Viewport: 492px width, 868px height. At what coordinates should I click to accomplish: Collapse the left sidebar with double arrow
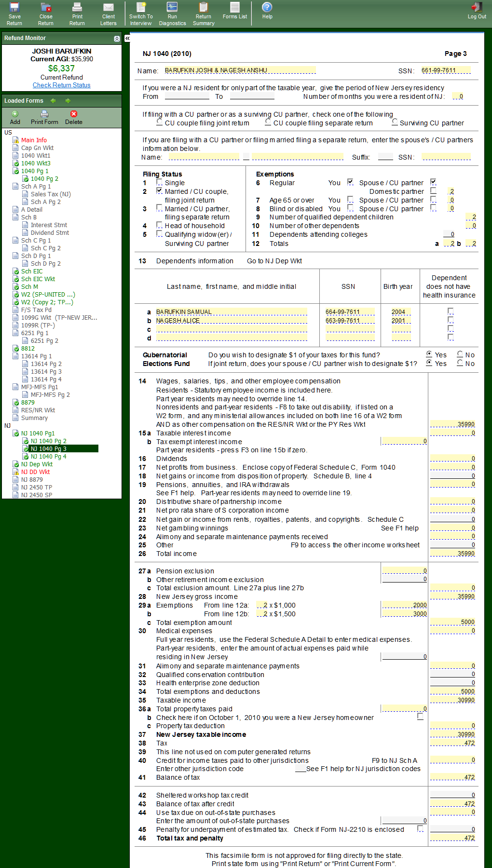127,38
